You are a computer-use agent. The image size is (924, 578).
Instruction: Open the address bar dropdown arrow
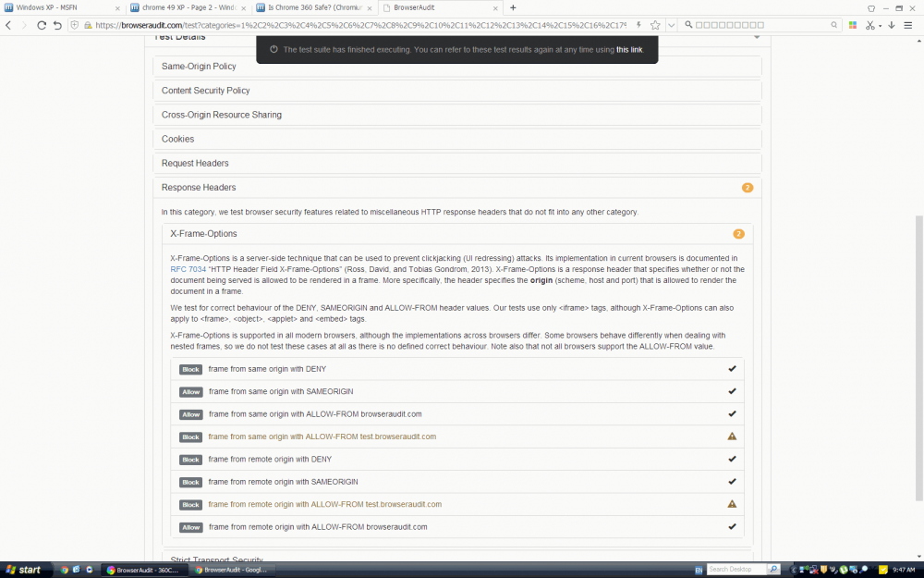pos(671,25)
